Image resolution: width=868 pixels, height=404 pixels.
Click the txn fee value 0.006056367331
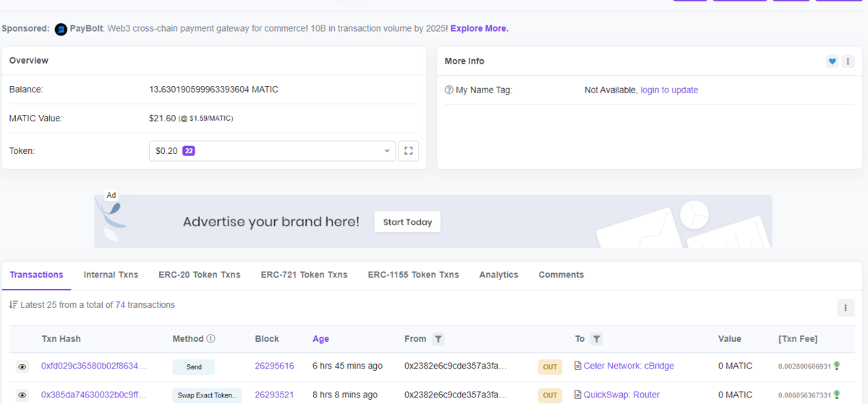[x=804, y=395]
